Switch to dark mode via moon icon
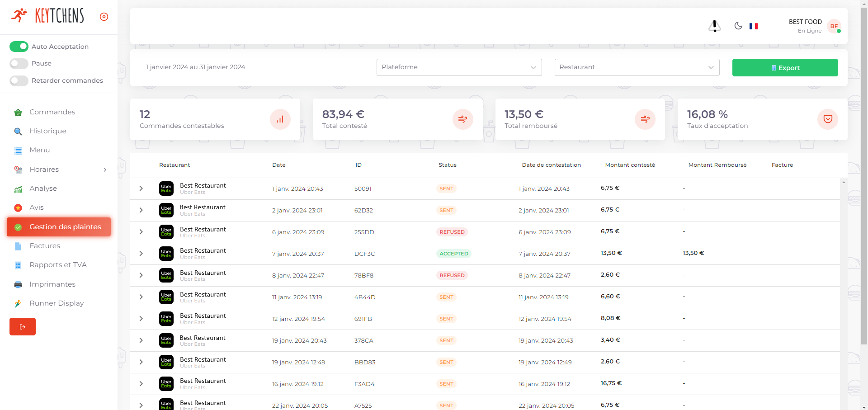 (738, 26)
